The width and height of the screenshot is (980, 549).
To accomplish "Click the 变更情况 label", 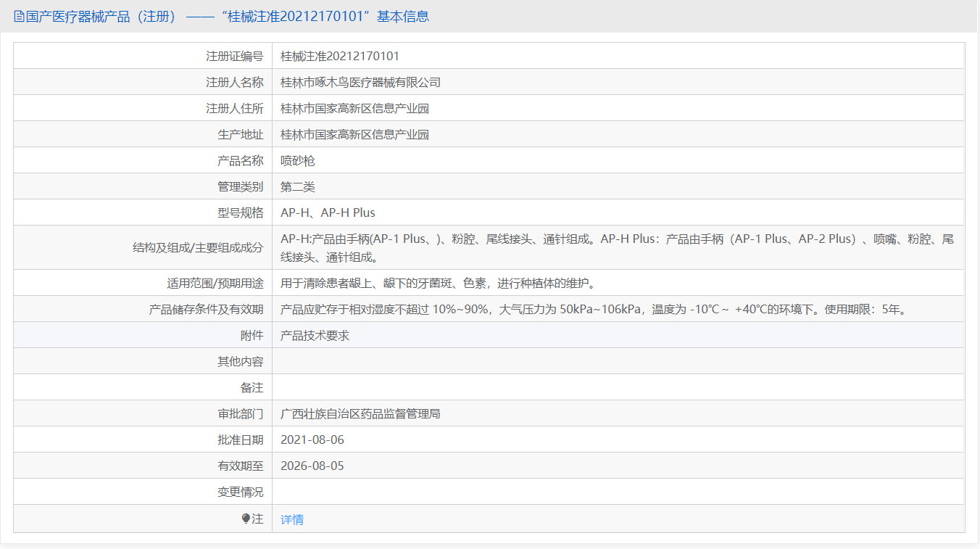I will (240, 492).
